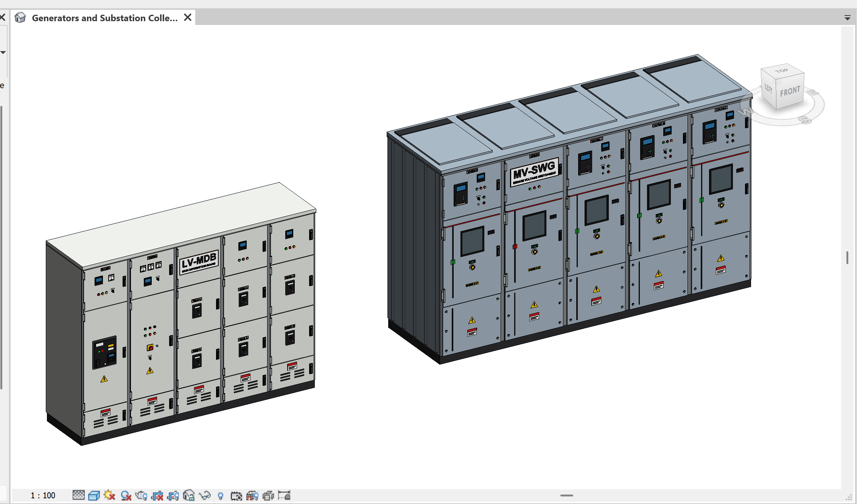
Task: Select the MV-SWG nameplate on switchgear
Action: click(534, 172)
